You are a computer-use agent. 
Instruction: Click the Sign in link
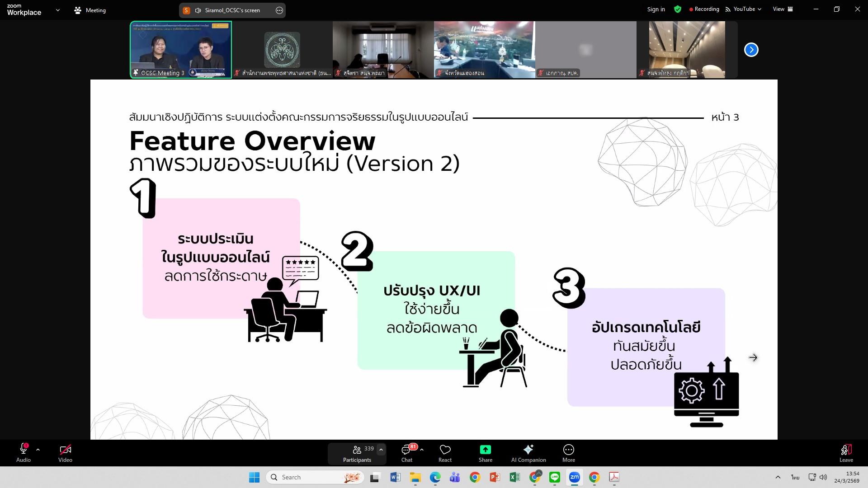click(656, 9)
